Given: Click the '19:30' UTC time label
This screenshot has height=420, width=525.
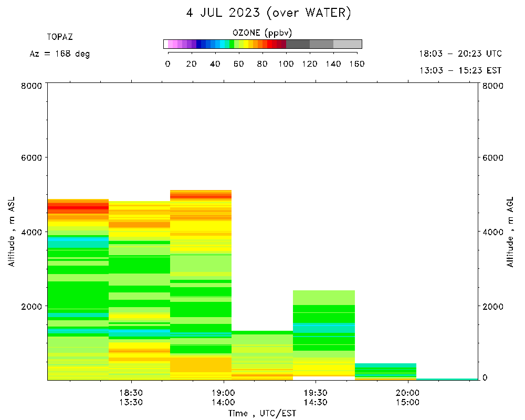Looking at the screenshot, I should coord(316,393).
